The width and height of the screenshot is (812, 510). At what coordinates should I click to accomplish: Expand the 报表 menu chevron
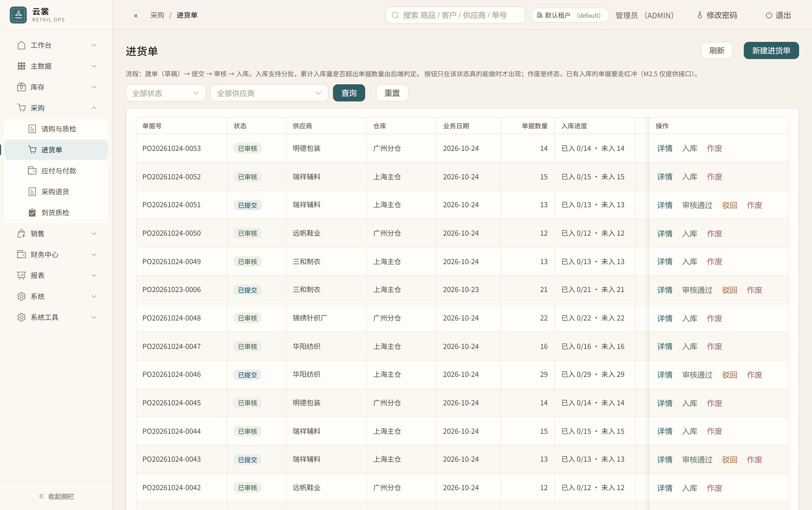pos(94,275)
